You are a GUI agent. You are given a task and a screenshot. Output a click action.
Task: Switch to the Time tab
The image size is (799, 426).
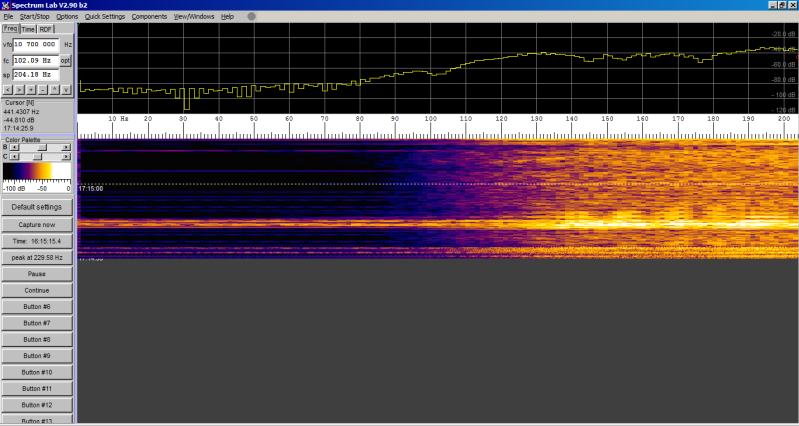28,30
